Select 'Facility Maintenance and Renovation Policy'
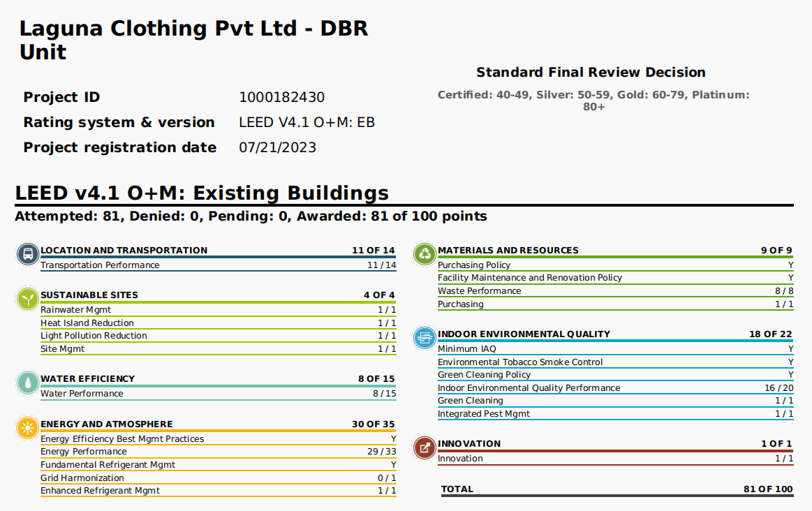The height and width of the screenshot is (511, 812). click(530, 278)
